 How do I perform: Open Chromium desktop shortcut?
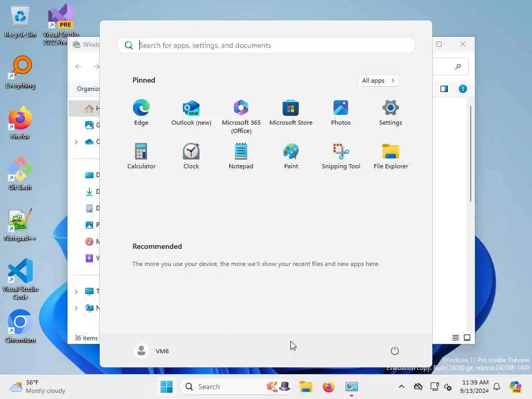pyautogui.click(x=20, y=327)
